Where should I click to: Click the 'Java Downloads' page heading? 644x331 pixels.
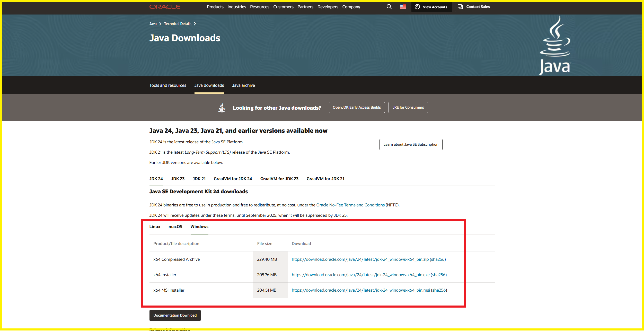(x=185, y=38)
